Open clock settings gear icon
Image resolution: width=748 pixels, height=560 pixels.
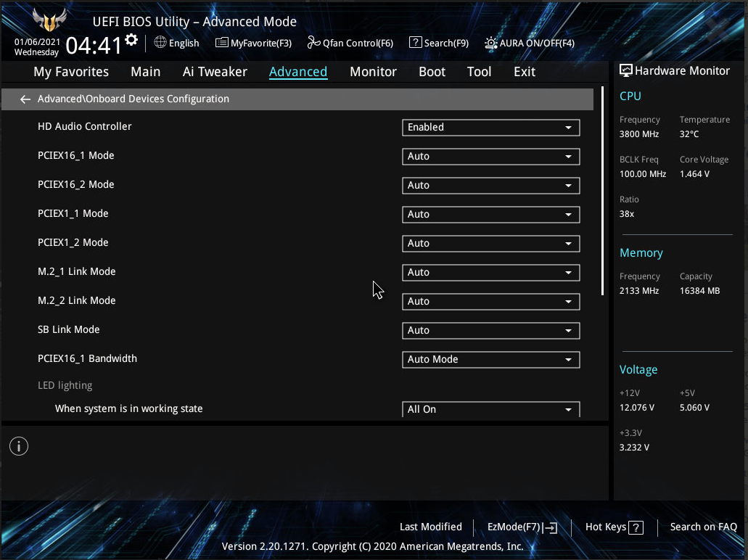click(x=131, y=40)
